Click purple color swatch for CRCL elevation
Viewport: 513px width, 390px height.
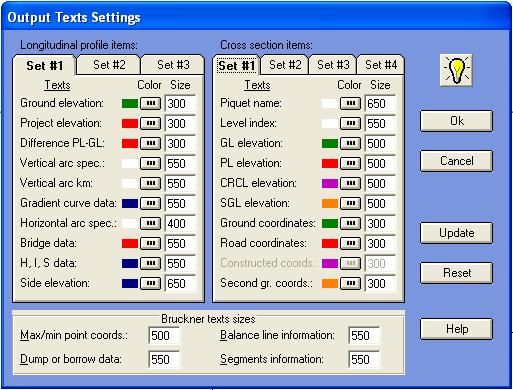click(330, 184)
